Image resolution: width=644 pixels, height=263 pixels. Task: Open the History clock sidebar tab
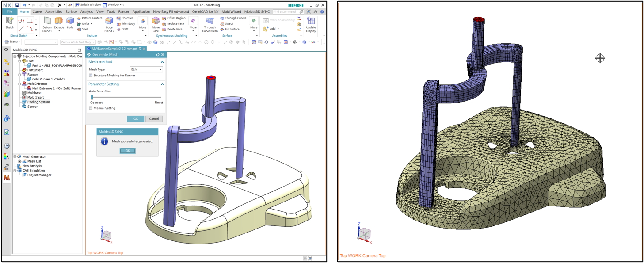pos(7,145)
